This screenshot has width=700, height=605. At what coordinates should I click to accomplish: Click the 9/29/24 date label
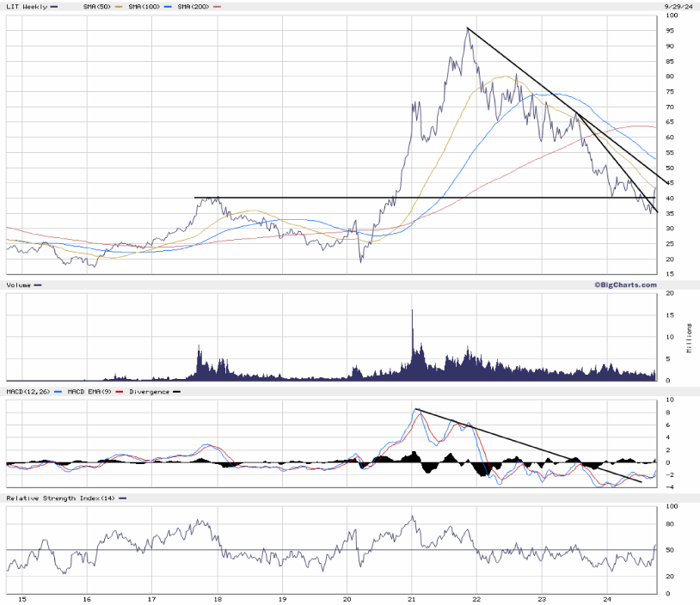click(679, 6)
